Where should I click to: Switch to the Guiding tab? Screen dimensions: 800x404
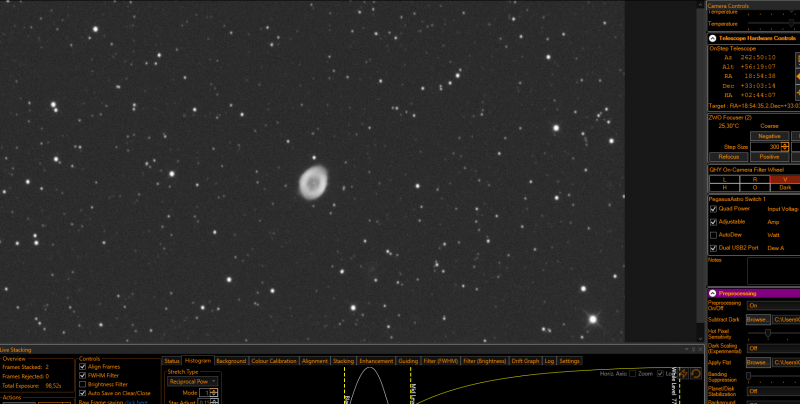[408, 361]
